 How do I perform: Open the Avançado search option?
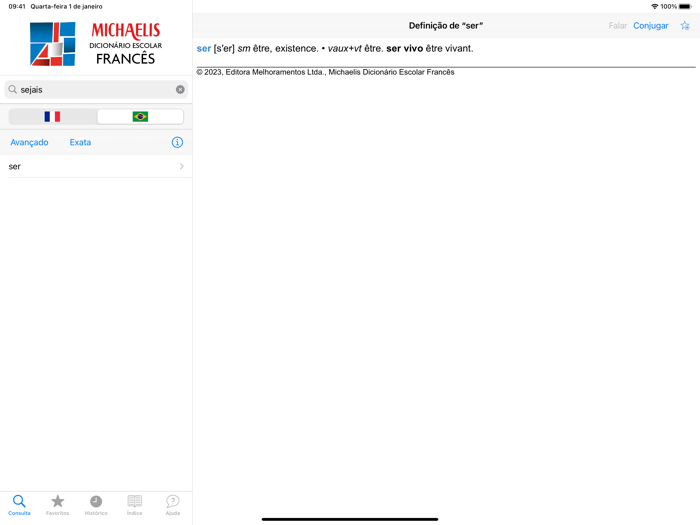(29, 142)
